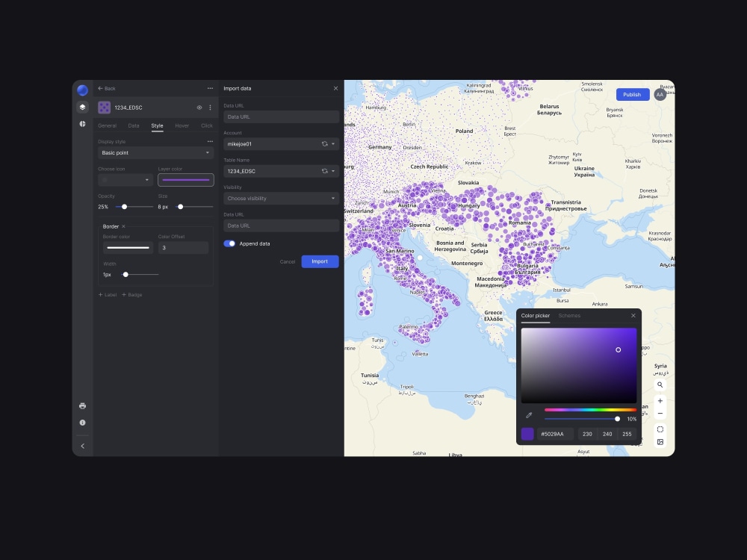Screen dimensions: 747x560
Task: Toggle the layer eye icon next to the three-dot menu
Action: pyautogui.click(x=199, y=108)
